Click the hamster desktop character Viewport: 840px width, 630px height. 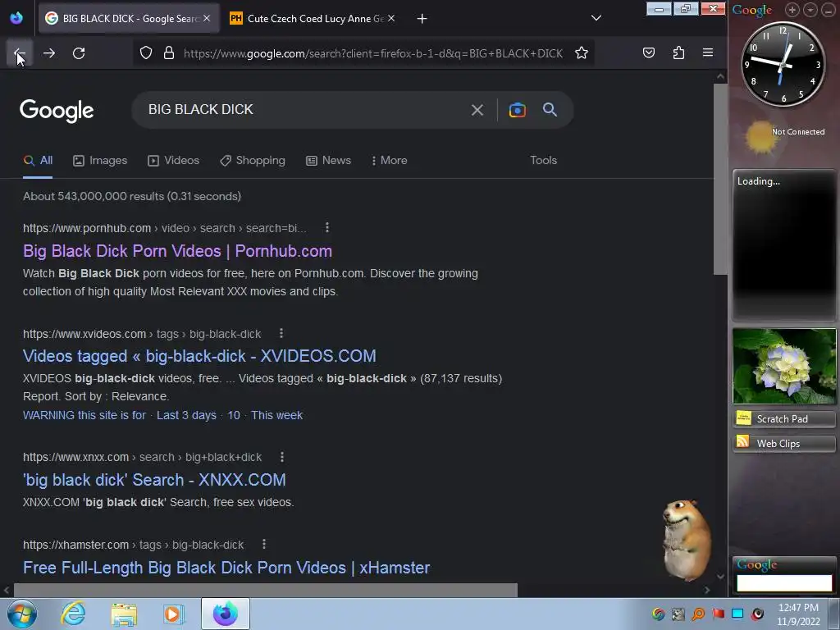click(687, 540)
